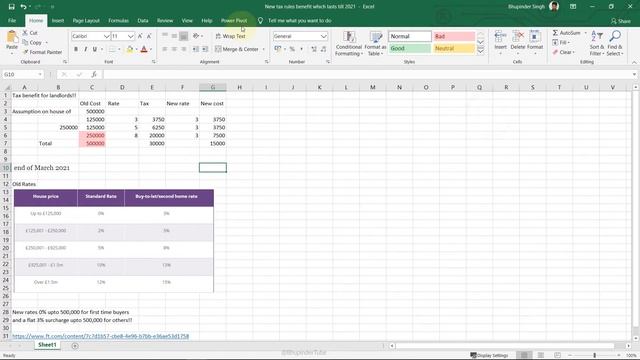Open Find & Select
The image size is (640, 360).
tap(615, 43)
